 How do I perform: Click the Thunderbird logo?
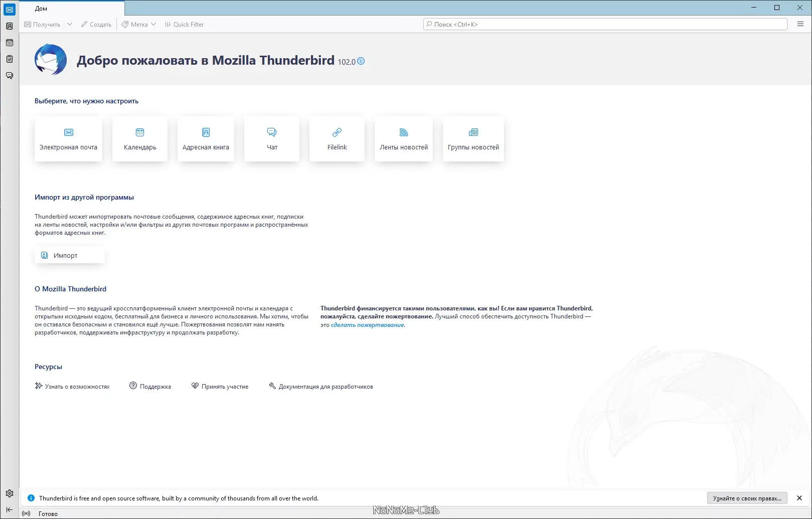(51, 60)
